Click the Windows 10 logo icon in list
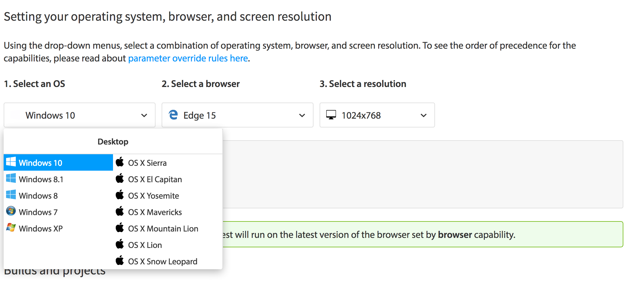 coord(11,162)
